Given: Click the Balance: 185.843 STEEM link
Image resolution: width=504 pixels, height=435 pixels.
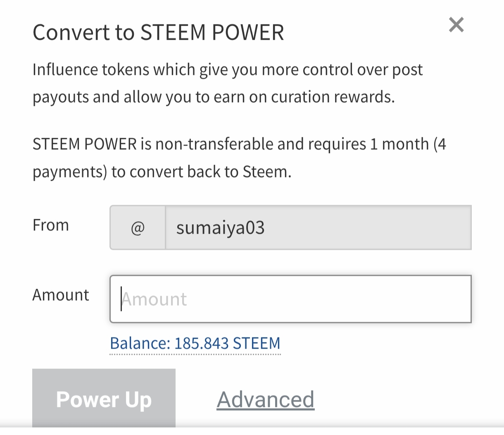Looking at the screenshot, I should tap(195, 343).
